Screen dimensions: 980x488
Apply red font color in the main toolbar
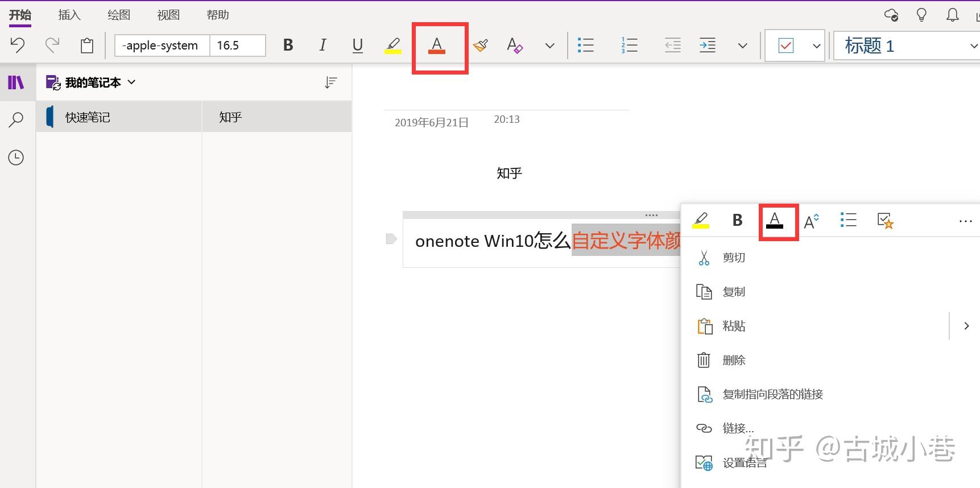point(437,46)
